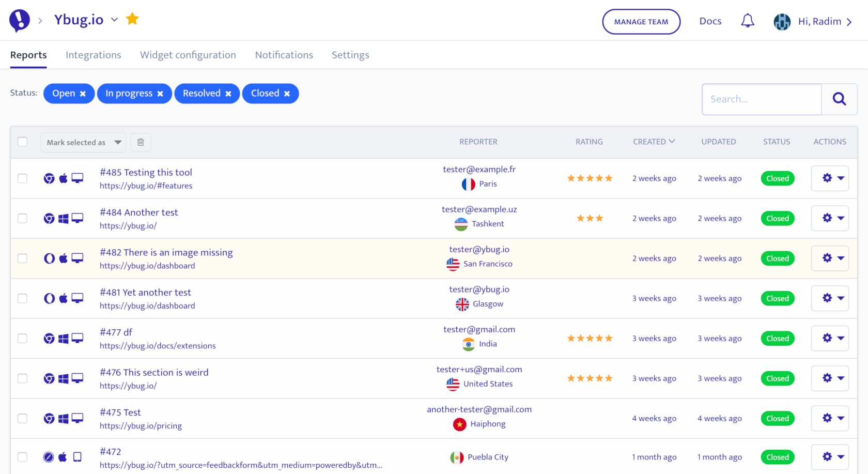
Task: Click the Ybug exclamation logo icon
Action: 20,21
